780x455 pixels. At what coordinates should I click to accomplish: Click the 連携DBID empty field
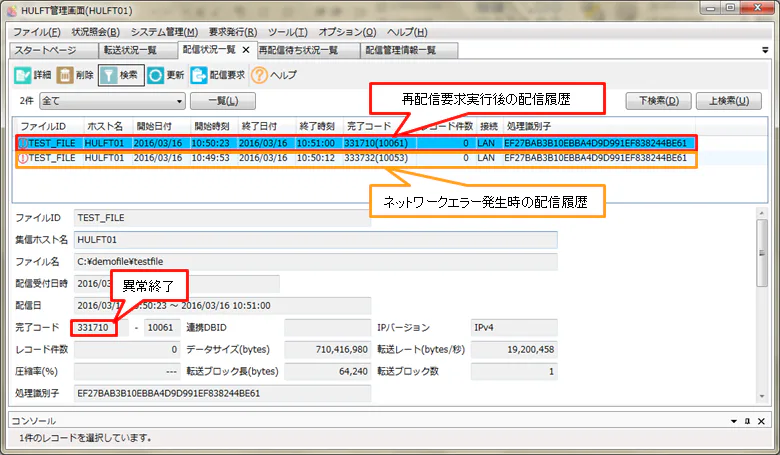[x=327, y=328]
